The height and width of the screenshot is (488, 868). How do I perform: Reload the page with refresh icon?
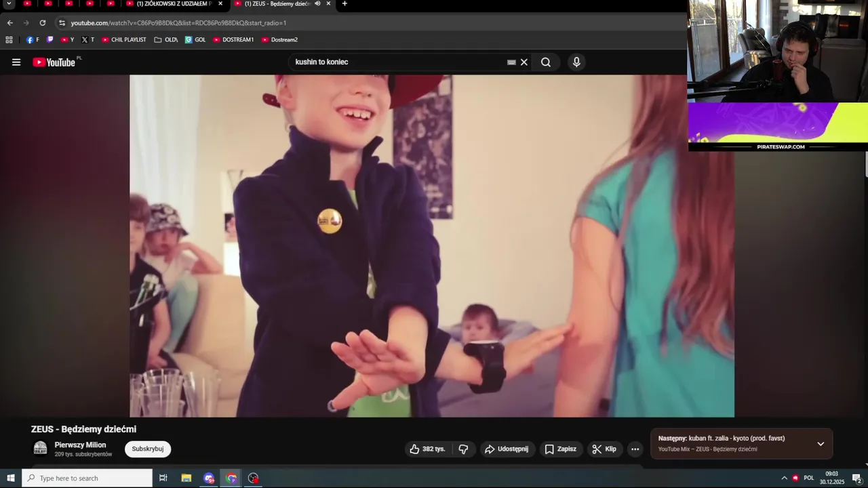[x=42, y=23]
